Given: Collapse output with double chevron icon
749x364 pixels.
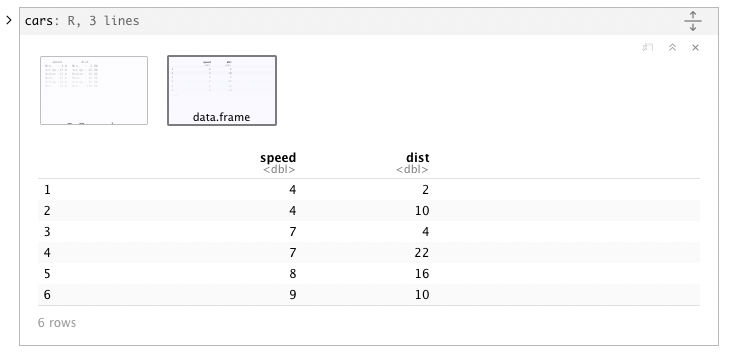Looking at the screenshot, I should (672, 47).
